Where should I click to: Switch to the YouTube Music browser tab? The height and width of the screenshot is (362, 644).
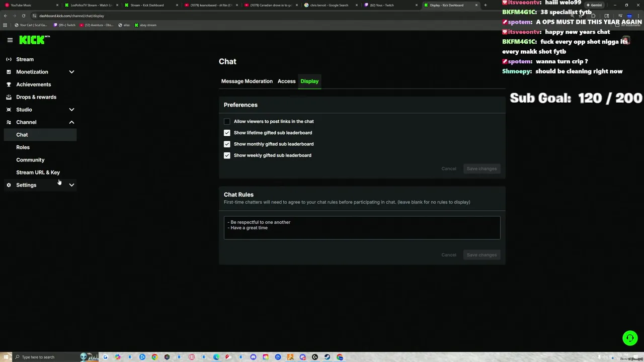click(30, 5)
